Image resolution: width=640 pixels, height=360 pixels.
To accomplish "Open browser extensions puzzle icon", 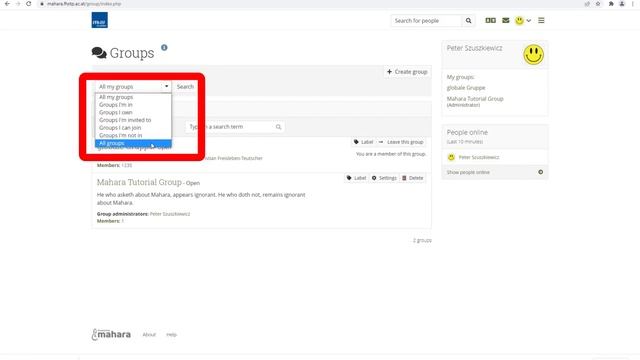I will [611, 4].
